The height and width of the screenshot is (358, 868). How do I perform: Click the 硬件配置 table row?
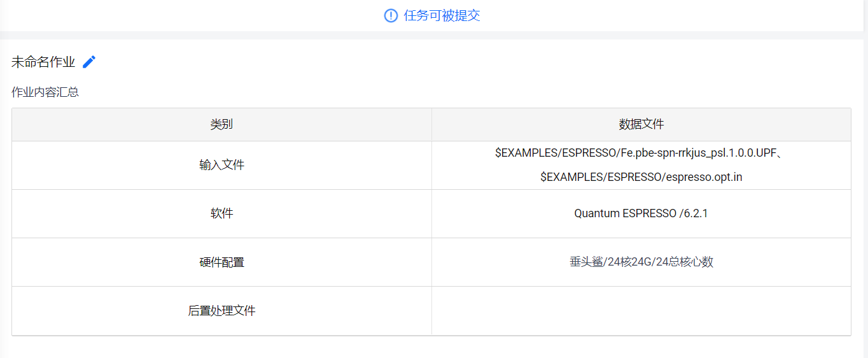[x=431, y=262]
